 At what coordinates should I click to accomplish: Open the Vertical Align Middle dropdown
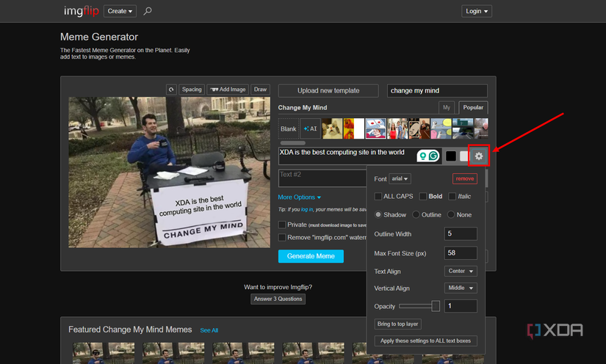click(x=461, y=288)
